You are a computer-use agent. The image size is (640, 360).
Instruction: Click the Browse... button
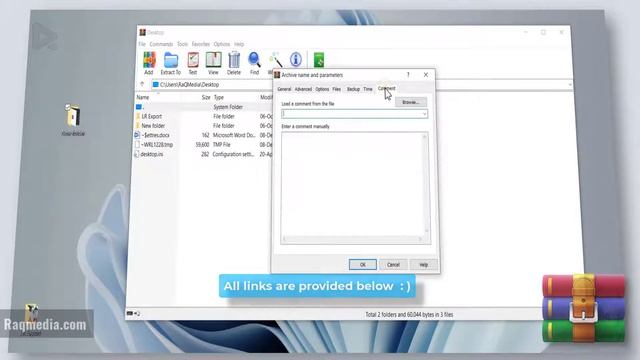[x=411, y=102]
